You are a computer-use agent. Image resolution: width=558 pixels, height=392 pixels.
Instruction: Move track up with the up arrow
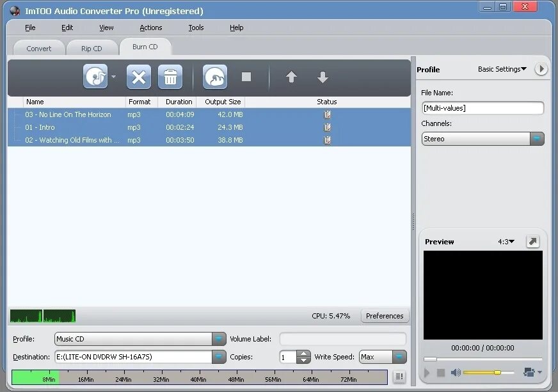pos(291,77)
